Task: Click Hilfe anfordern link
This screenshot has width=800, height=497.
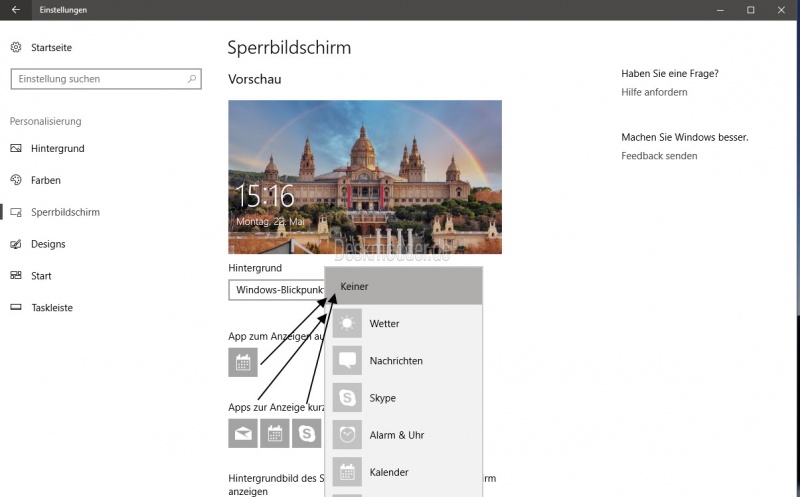Action: 654,92
